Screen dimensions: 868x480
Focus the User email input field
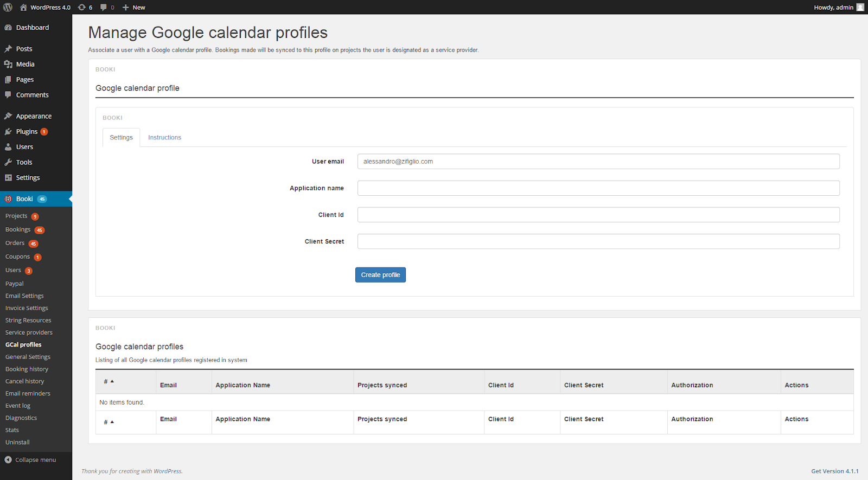[x=598, y=162]
